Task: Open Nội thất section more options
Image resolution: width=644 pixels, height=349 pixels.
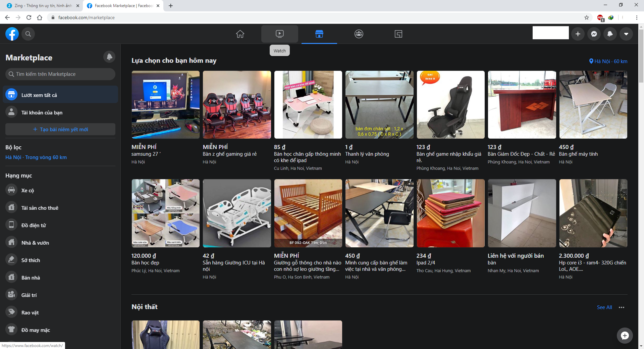Action: tap(622, 307)
